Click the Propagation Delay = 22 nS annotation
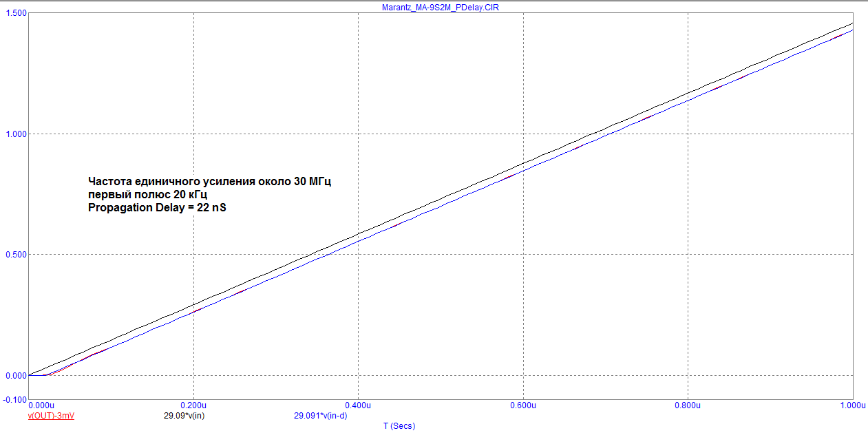Screen dimensions: 868x433 point(157,208)
